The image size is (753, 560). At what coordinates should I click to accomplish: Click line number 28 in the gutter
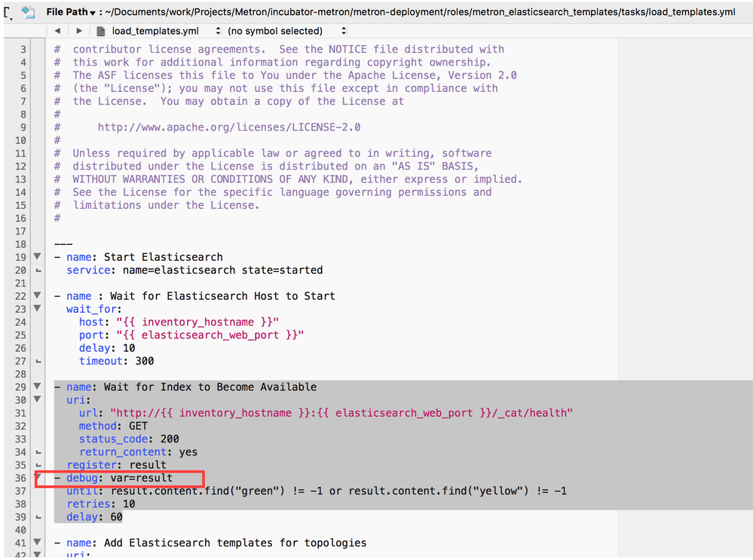[20, 374]
